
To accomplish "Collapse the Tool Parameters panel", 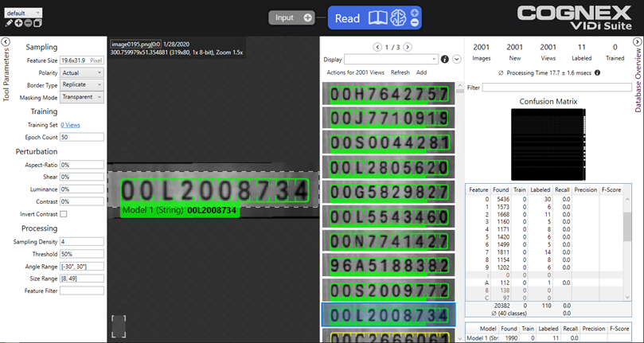I will (6, 41).
